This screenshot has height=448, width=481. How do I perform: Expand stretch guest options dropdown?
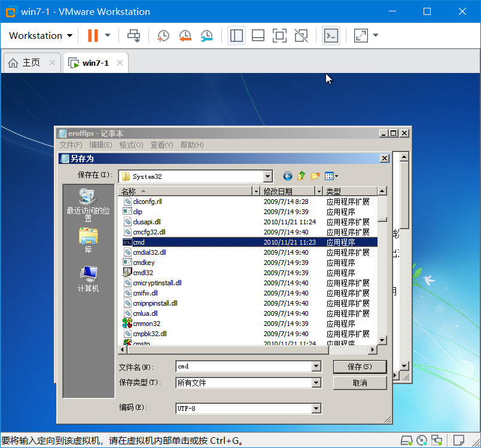click(x=376, y=35)
